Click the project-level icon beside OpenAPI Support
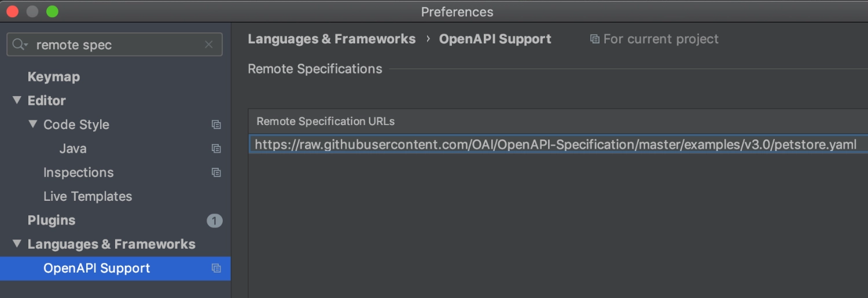868x298 pixels. (x=216, y=268)
